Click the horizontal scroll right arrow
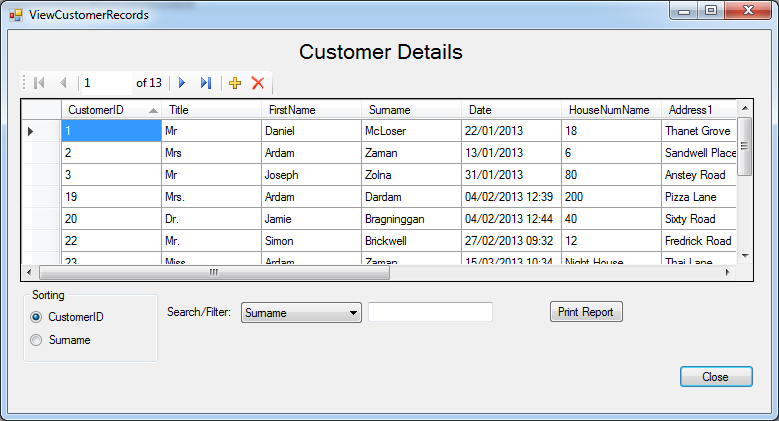779x421 pixels. pyautogui.click(x=727, y=272)
